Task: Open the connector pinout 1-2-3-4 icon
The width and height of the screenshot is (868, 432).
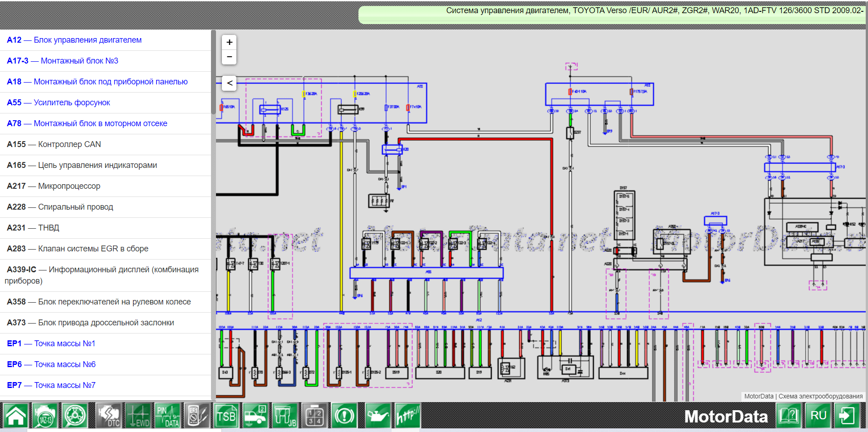Action: (x=314, y=416)
